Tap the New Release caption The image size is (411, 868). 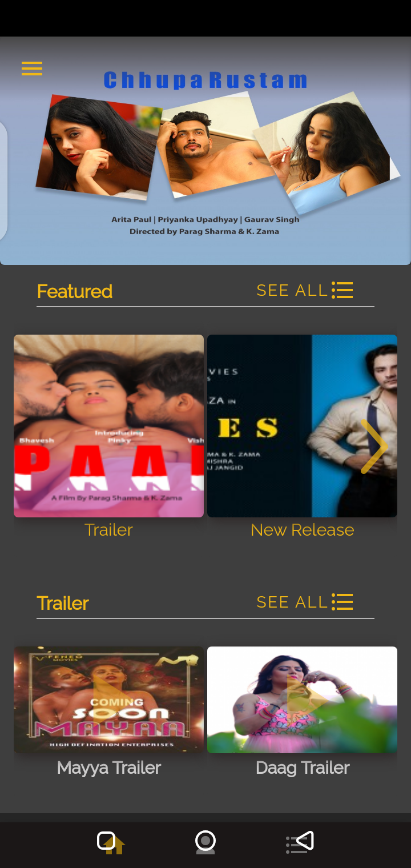tap(303, 530)
